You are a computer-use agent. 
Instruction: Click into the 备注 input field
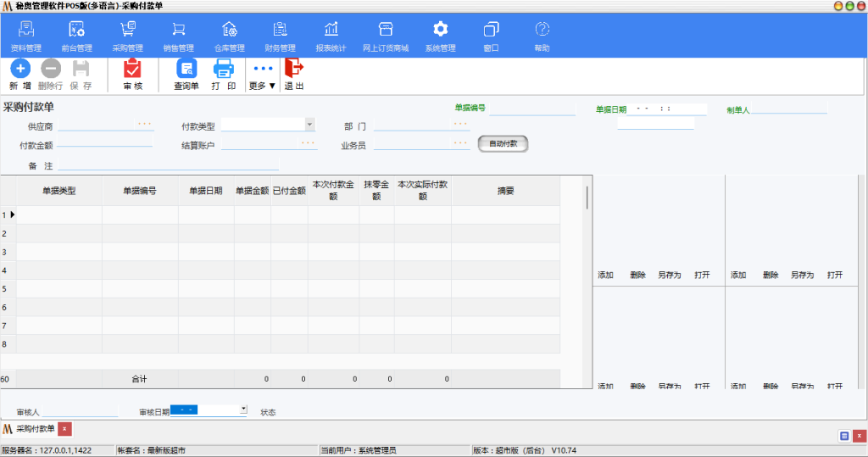(x=168, y=165)
